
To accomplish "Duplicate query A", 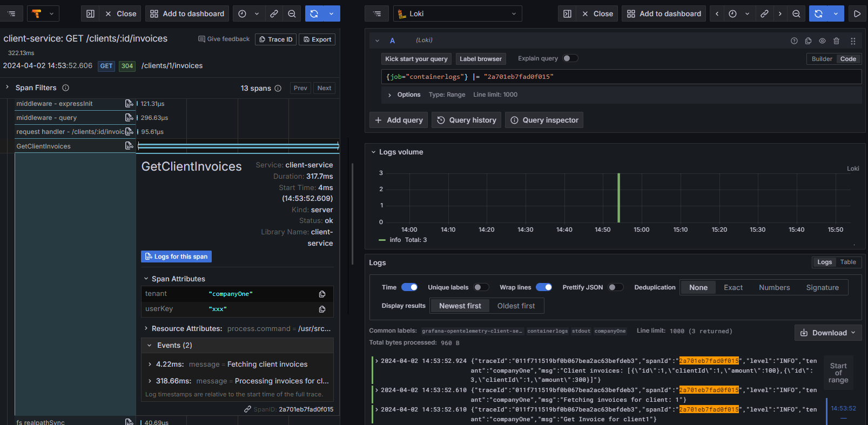I will click(x=808, y=41).
